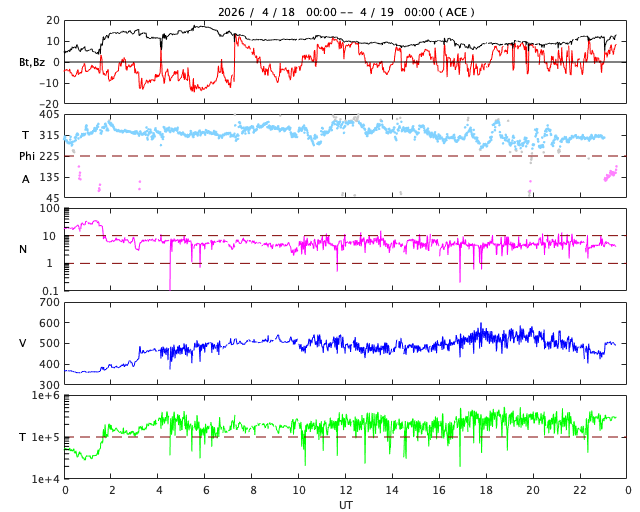Click the "0.1" tick on the density axis
The image size is (640, 512).
(x=50, y=291)
